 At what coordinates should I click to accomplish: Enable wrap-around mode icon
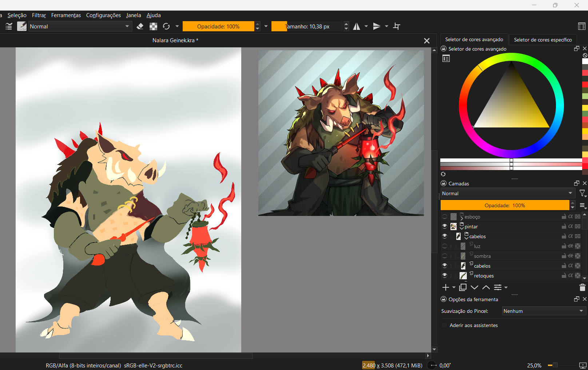[x=397, y=26]
